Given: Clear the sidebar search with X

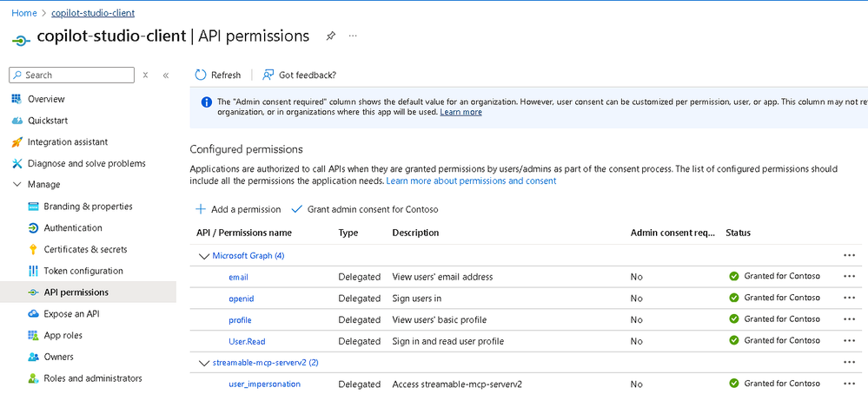Looking at the screenshot, I should pos(145,76).
